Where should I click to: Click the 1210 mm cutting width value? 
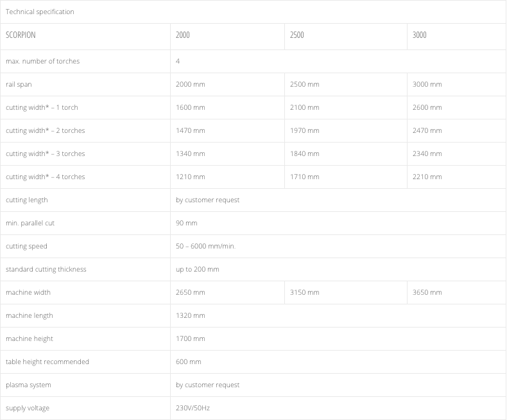pyautogui.click(x=191, y=177)
